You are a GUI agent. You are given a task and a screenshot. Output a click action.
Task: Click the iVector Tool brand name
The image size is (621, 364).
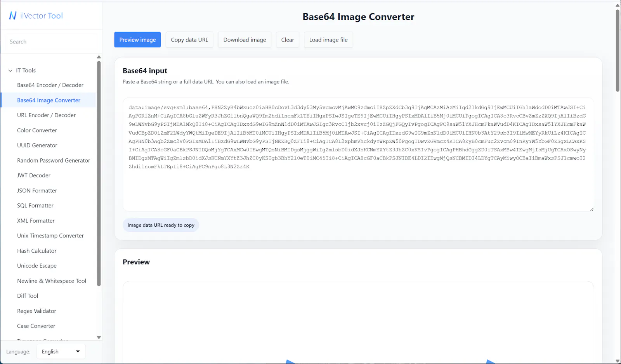point(42,16)
